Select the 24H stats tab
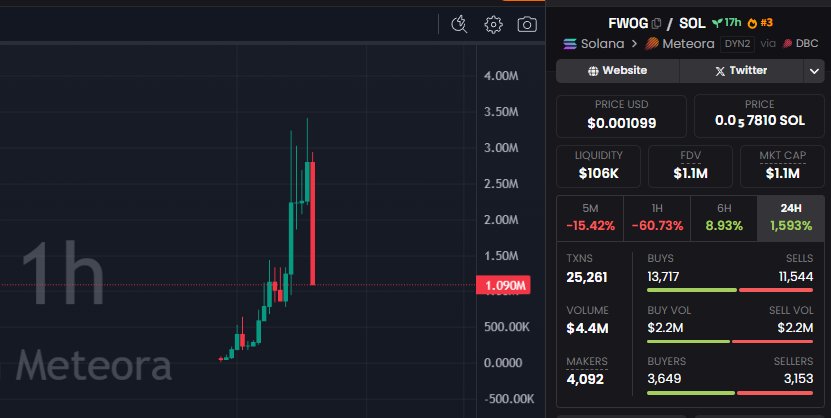The width and height of the screenshot is (831, 418). pos(791,217)
